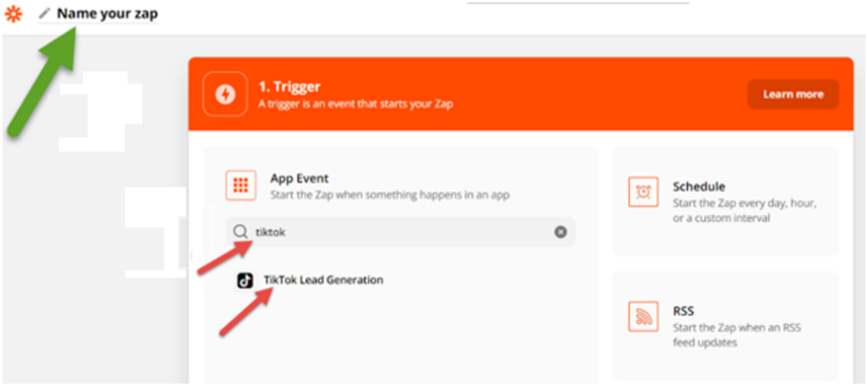This screenshot has width=868, height=386.
Task: Click the magnifier search icon
Action: 241,232
